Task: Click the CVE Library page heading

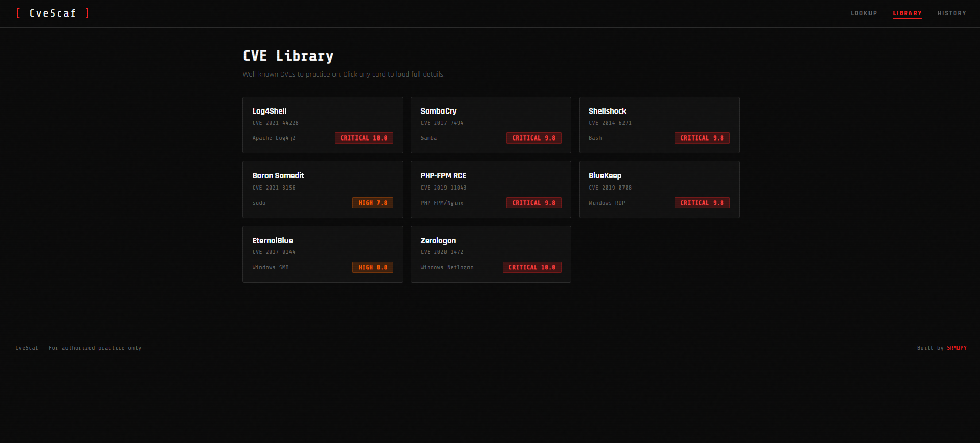Action: pyautogui.click(x=288, y=56)
